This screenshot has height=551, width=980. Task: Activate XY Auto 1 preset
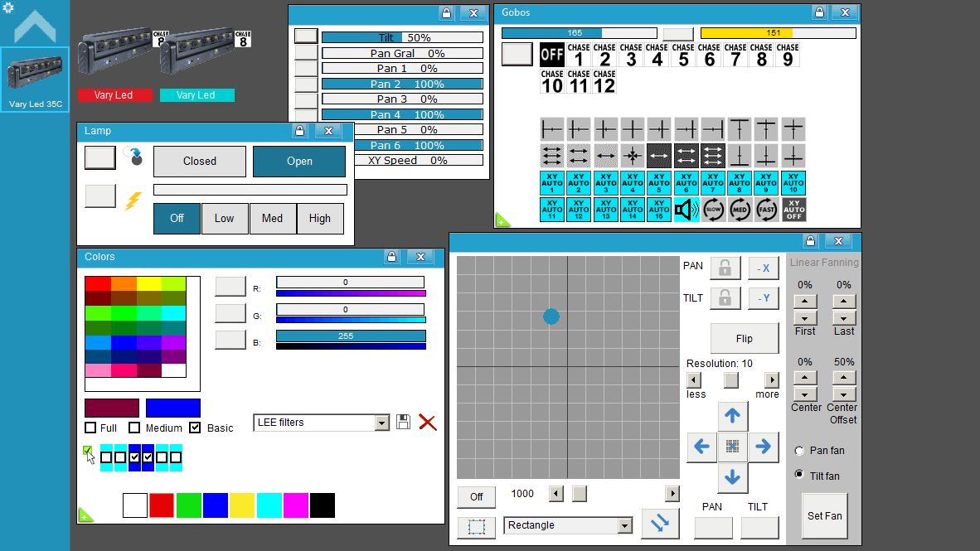tap(552, 183)
